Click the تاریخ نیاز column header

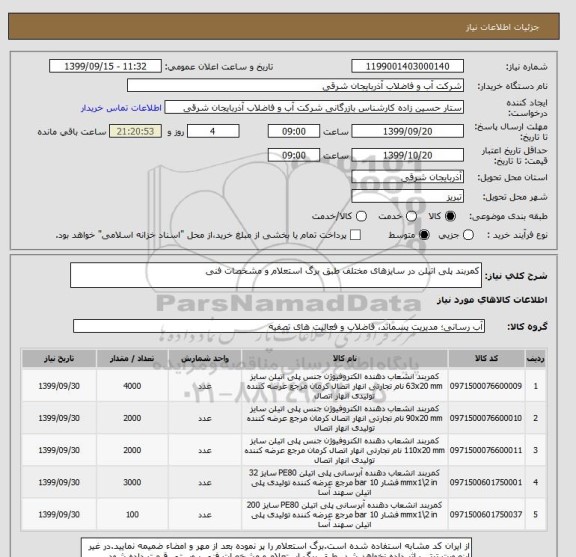(x=59, y=359)
